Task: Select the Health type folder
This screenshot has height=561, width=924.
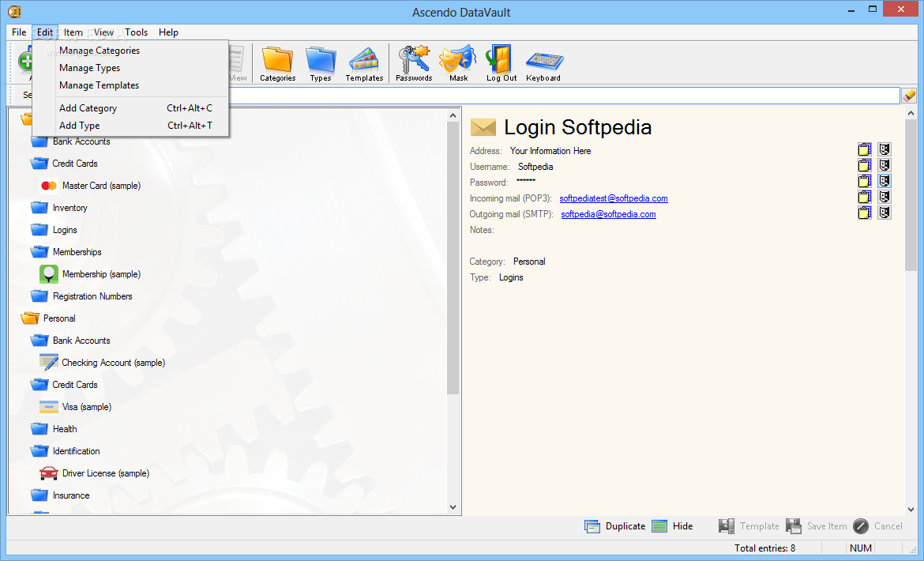Action: click(x=54, y=429)
